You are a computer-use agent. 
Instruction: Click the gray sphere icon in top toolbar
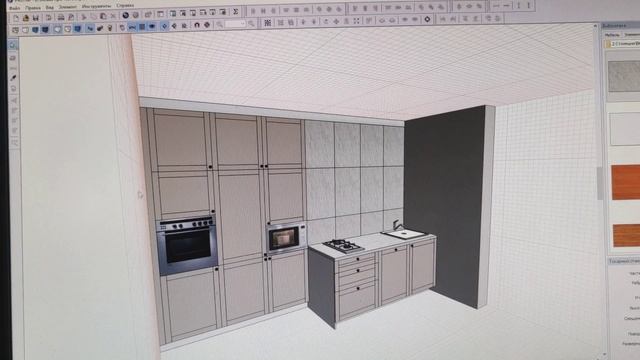(x=136, y=16)
